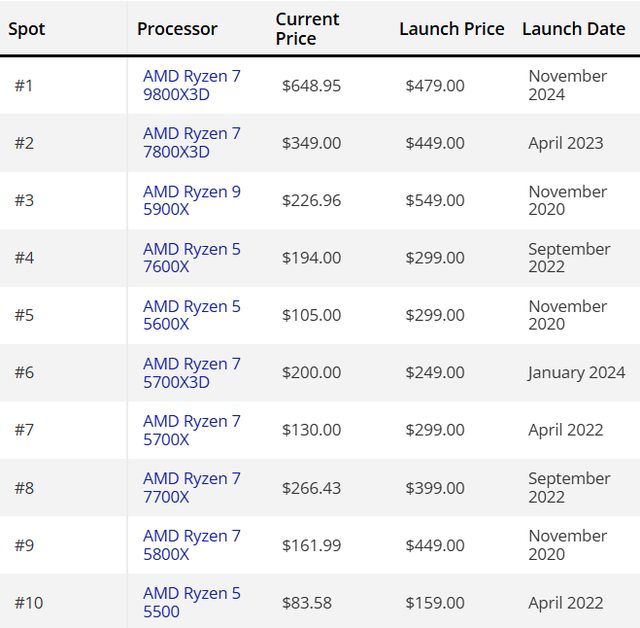Click the Processor column header
The image size is (640, 628).
(177, 29)
